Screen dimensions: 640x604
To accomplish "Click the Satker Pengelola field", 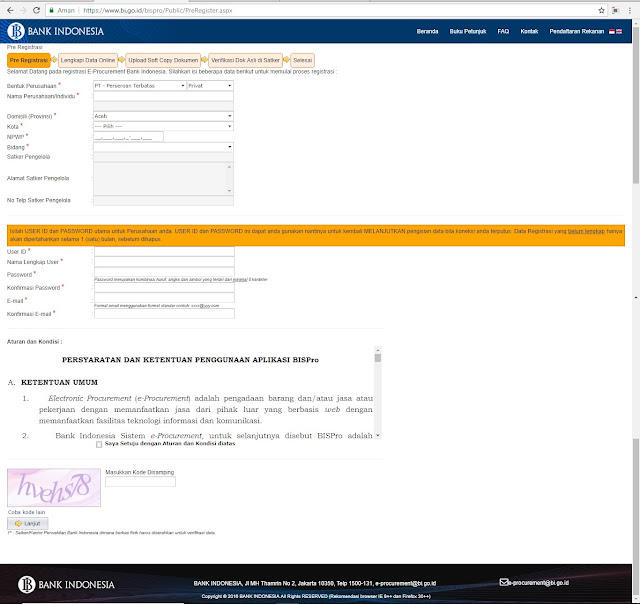I will (163, 157).
